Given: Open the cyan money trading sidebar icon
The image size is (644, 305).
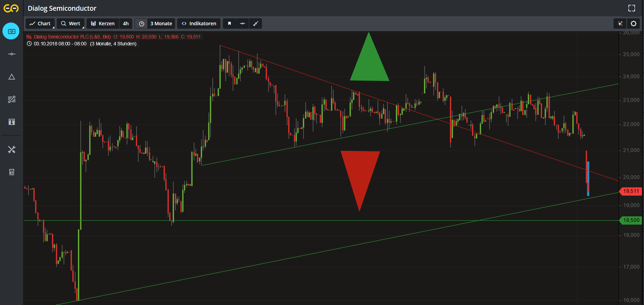Looking at the screenshot, I should (11, 31).
